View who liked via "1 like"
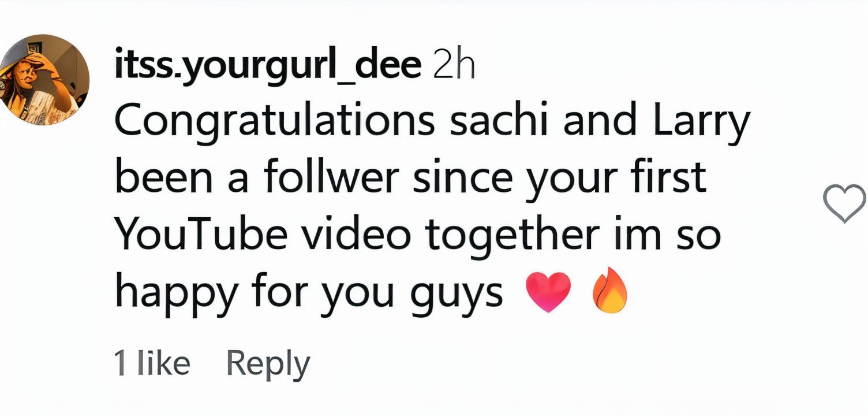 (x=152, y=363)
